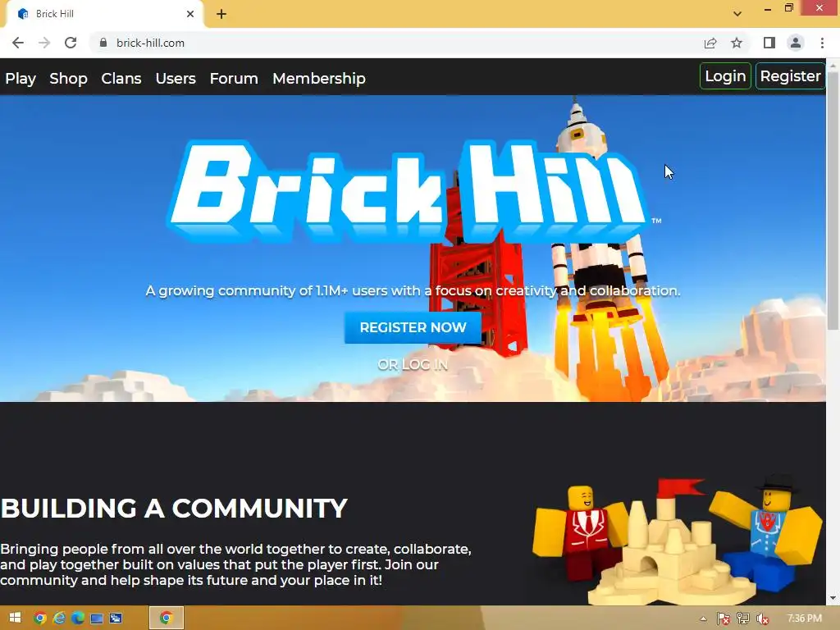Open the Play menu item
Screen dimensions: 840x630
(21, 79)
